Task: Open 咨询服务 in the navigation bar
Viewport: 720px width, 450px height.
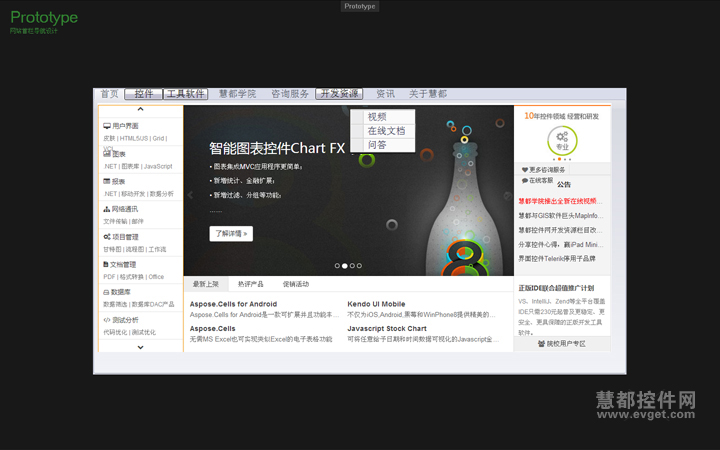Action: pyautogui.click(x=290, y=94)
